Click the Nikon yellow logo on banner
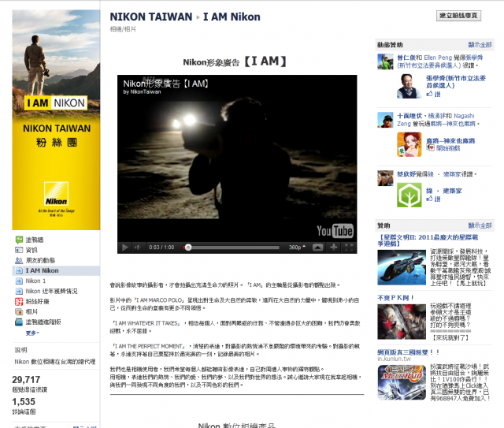 [56, 194]
